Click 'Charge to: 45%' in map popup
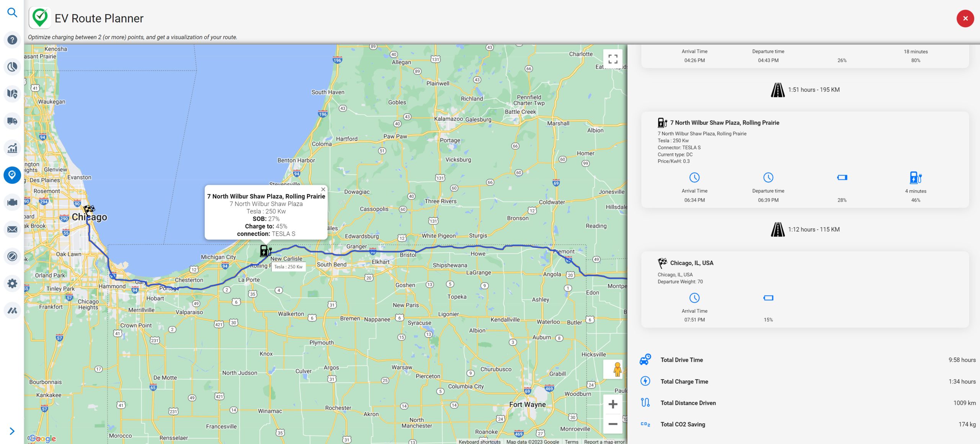Viewport: 980px width, 444px height. [x=266, y=226]
